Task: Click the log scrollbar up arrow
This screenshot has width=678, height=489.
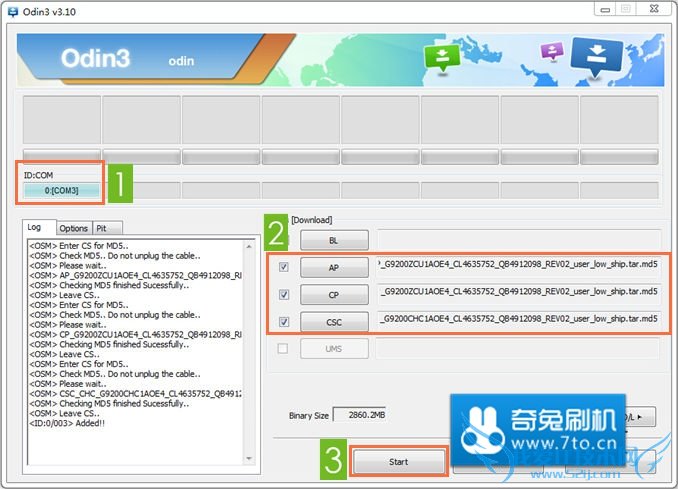Action: (249, 246)
